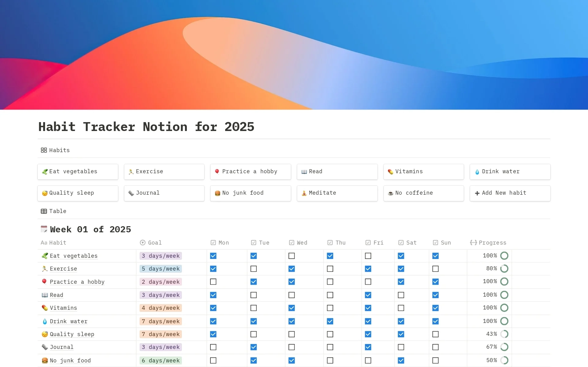Image resolution: width=588 pixels, height=367 pixels.
Task: Expand the Exercise habit card
Action: (x=165, y=171)
